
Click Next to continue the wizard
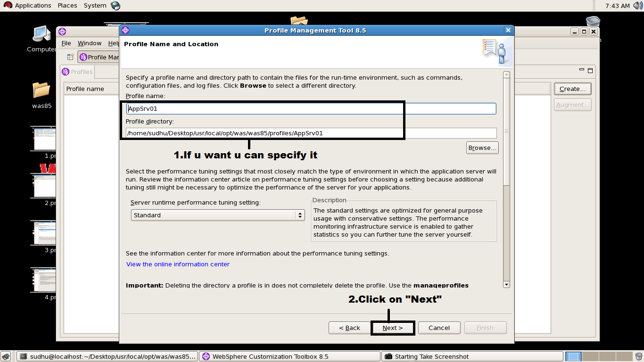(392, 328)
